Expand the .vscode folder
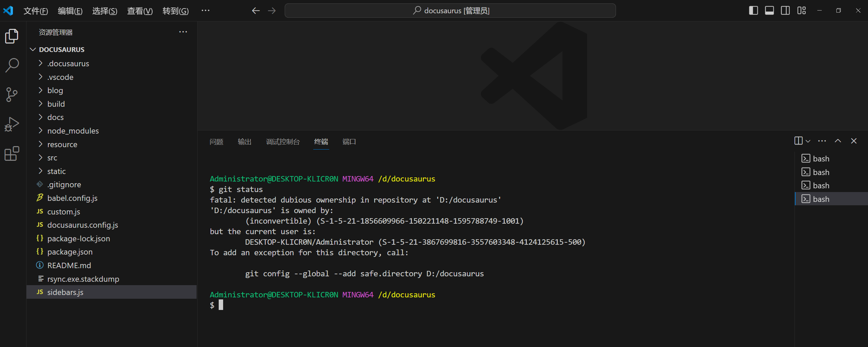The width and height of the screenshot is (868, 347). coord(112,77)
